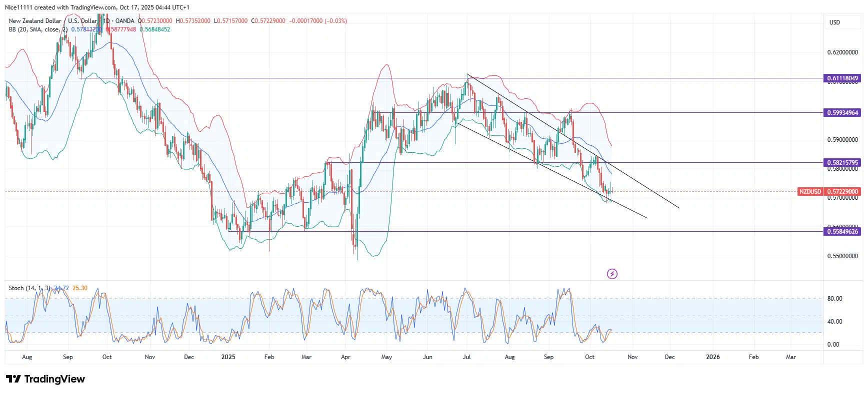Click the 80.00 stochastic scale level

[x=834, y=299]
